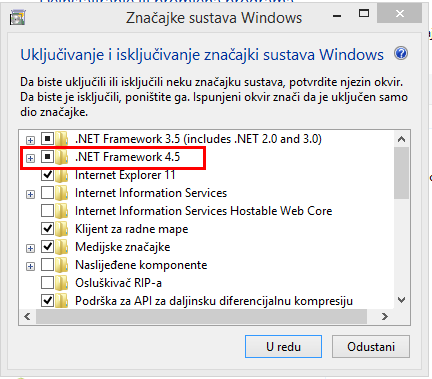The height and width of the screenshot is (379, 432).
Task: Select the Podrška za API item
Action: [x=214, y=301]
